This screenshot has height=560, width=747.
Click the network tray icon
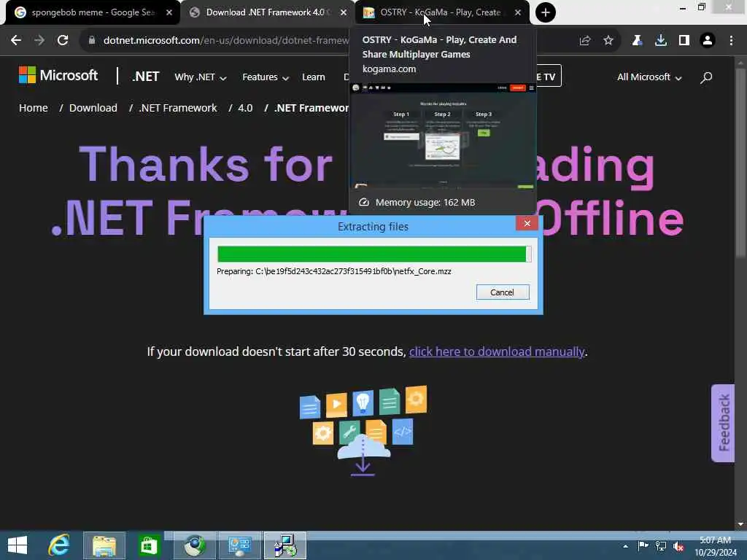(661, 546)
